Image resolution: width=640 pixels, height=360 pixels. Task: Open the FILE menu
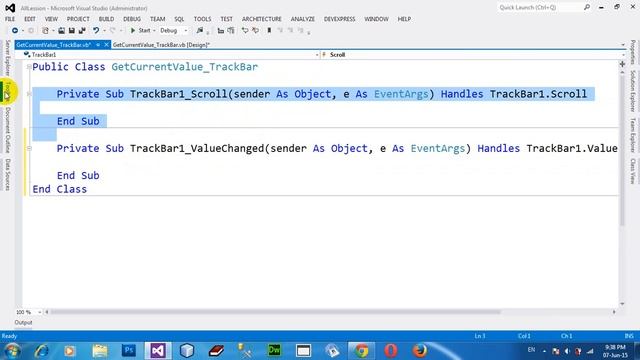[x=10, y=19]
